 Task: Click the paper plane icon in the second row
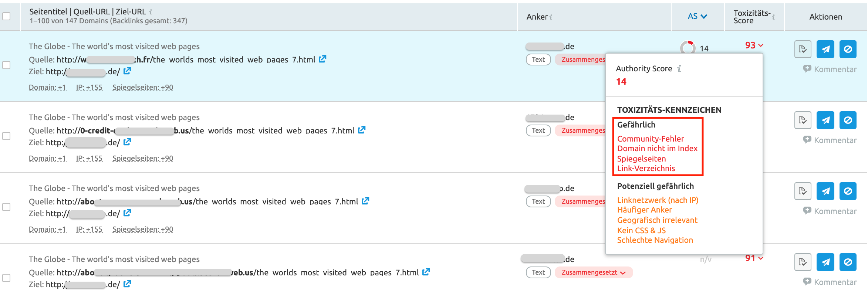coord(825,120)
